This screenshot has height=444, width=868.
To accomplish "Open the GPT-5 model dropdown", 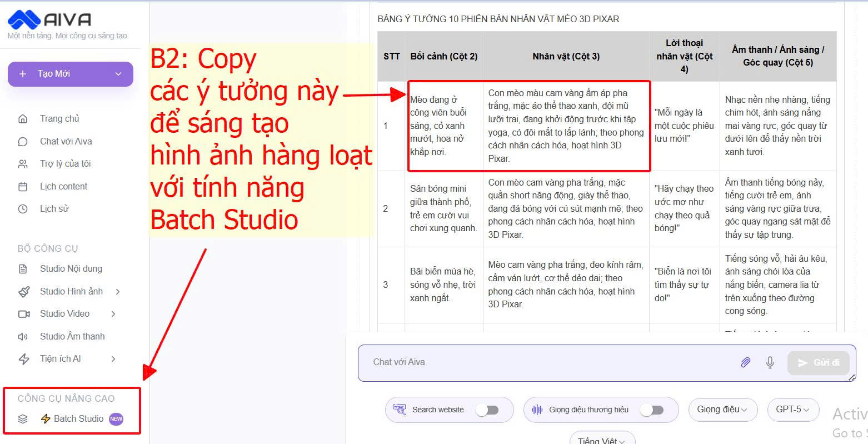I will [x=793, y=410].
